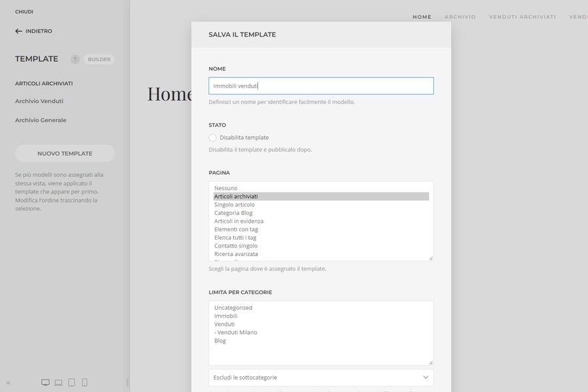
Task: Click resize handle of categories list
Action: coord(431,363)
